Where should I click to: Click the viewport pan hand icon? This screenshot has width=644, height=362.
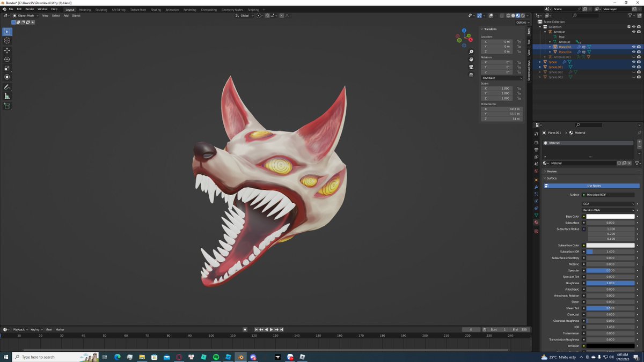tap(471, 59)
